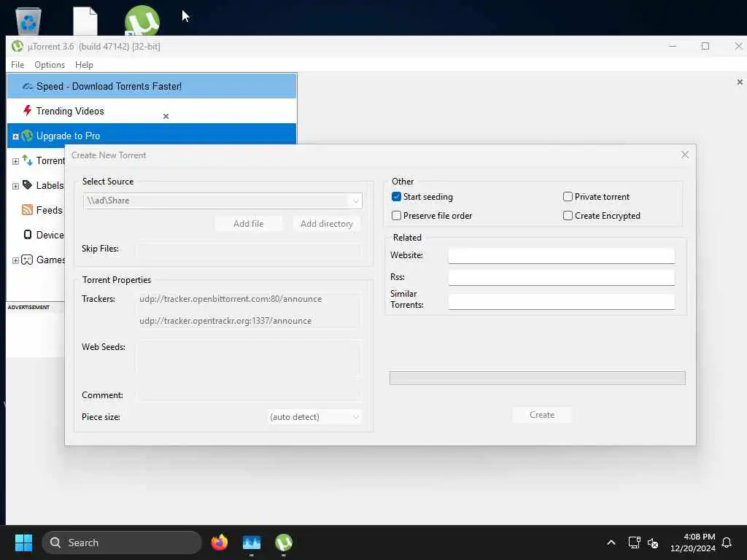
Task: Click the Trending Videos lightning bolt icon
Action: pyautogui.click(x=27, y=111)
